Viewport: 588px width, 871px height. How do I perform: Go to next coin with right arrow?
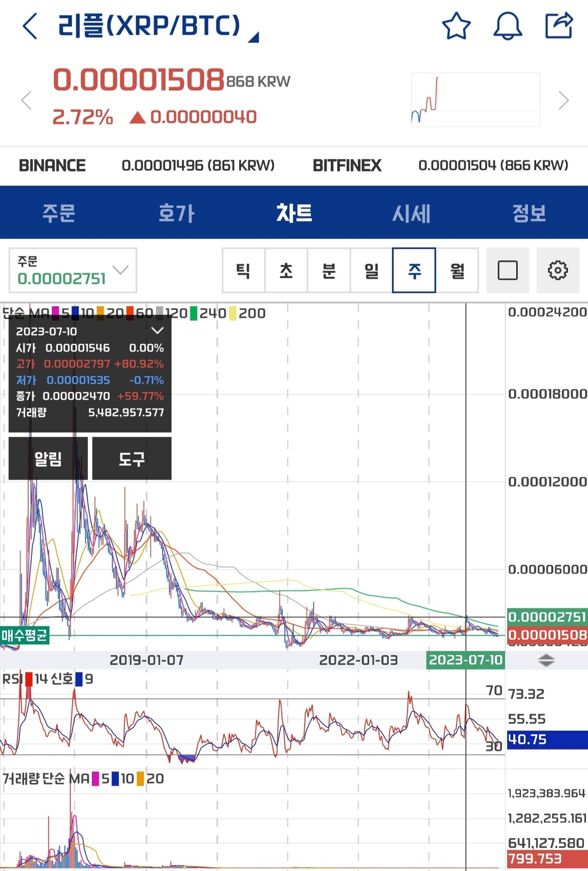point(563,100)
